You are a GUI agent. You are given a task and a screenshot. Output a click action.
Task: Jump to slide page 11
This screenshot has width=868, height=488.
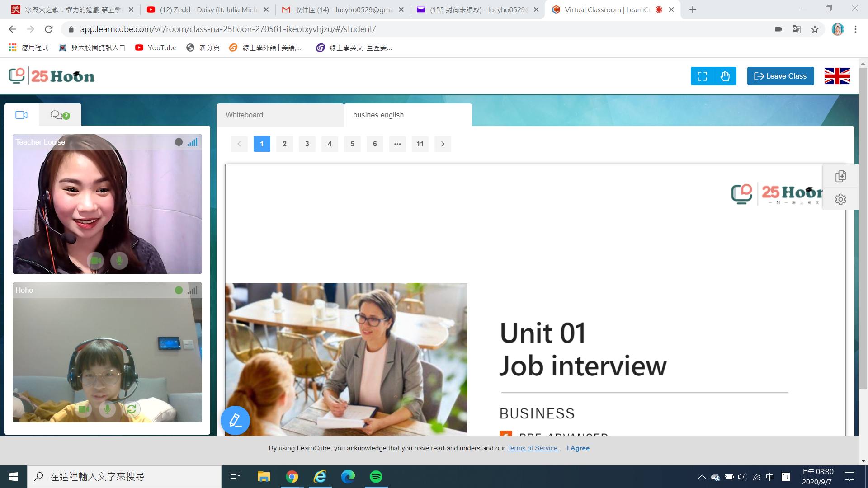(420, 144)
